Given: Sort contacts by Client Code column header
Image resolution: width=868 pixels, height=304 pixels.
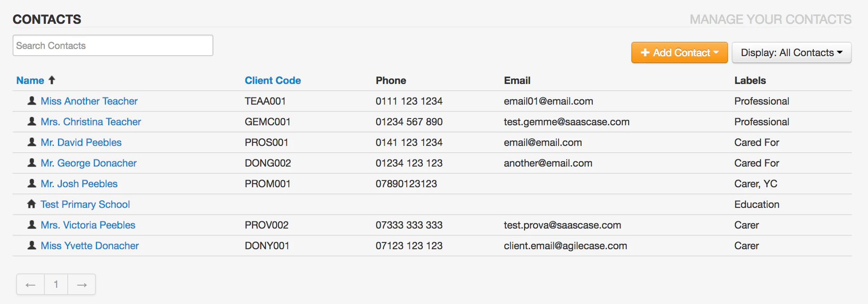Looking at the screenshot, I should pyautogui.click(x=273, y=80).
